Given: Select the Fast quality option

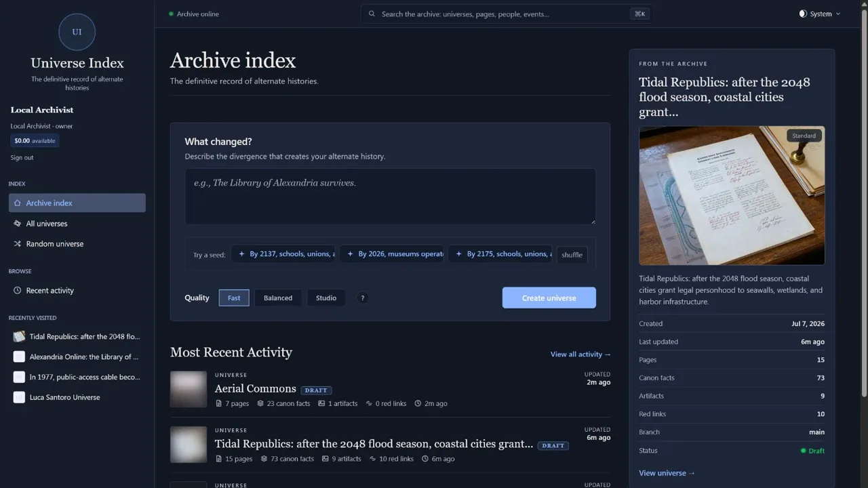Looking at the screenshot, I should click(x=234, y=298).
